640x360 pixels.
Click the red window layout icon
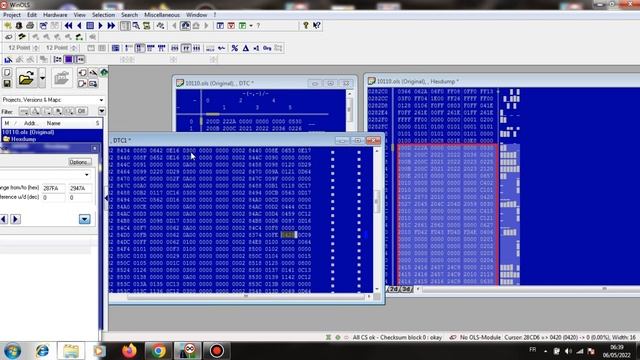(x=231, y=26)
